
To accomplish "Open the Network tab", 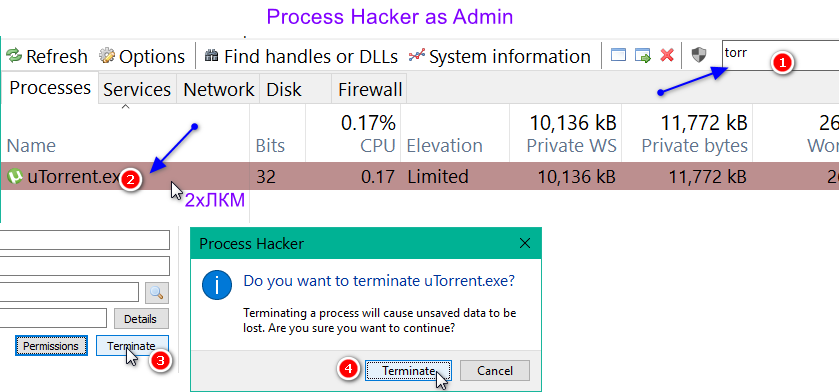I will pyautogui.click(x=218, y=89).
